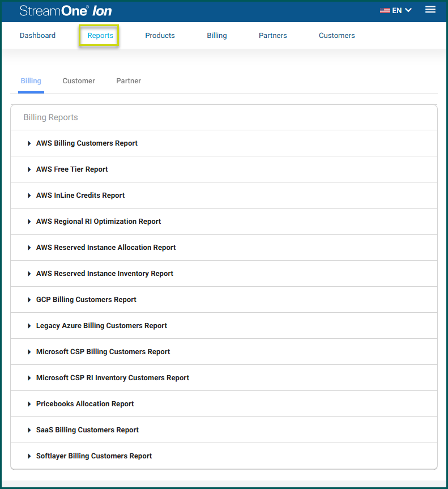Switch to the Partner sub-tab
448x489 pixels.
tap(129, 81)
